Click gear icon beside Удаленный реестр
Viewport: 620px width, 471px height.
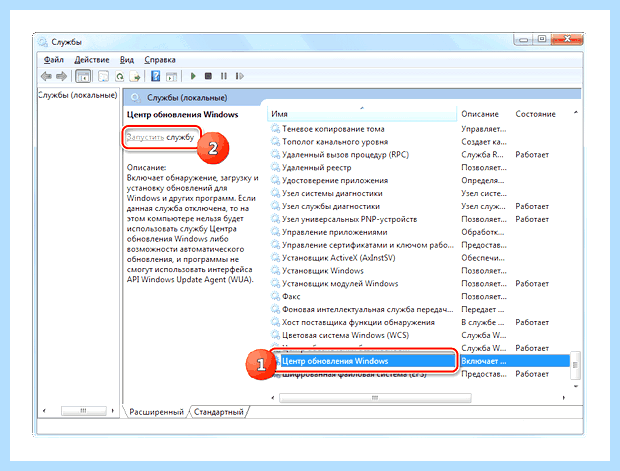275,167
